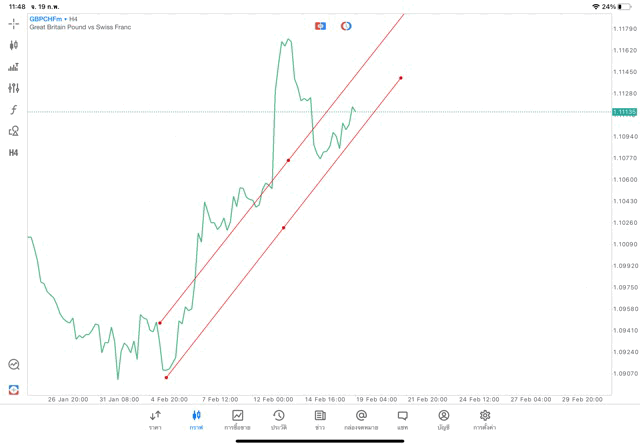
Task: Open the การตั้งค่า (Settings) tab
Action: pyautogui.click(x=485, y=419)
